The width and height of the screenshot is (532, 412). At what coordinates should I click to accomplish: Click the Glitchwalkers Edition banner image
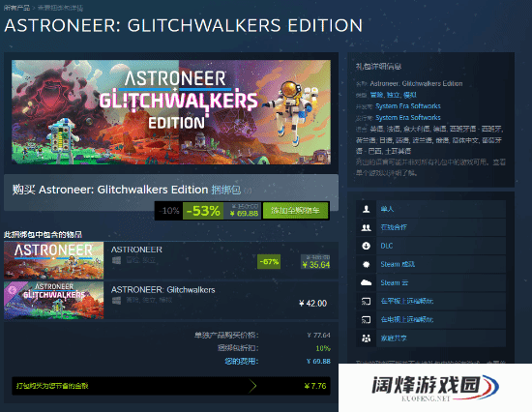171,112
